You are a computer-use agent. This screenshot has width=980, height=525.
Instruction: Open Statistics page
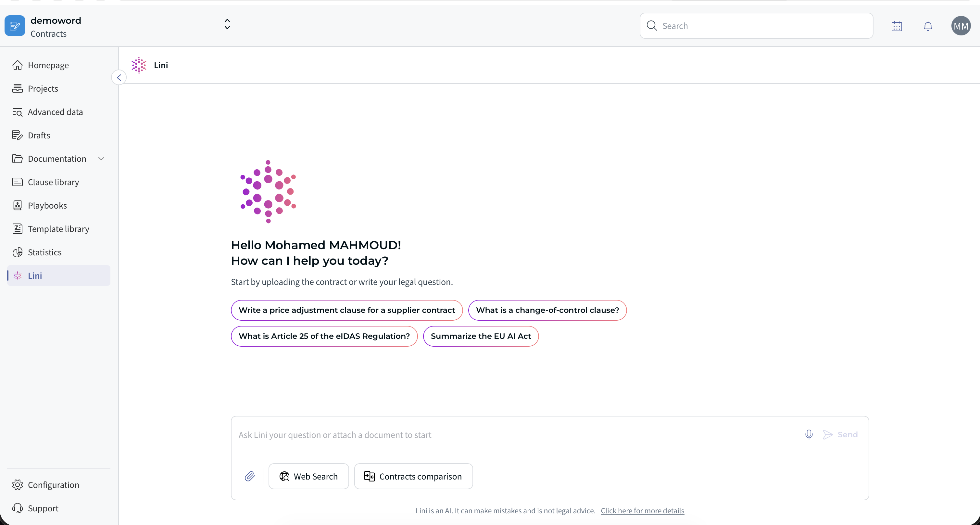(x=44, y=252)
